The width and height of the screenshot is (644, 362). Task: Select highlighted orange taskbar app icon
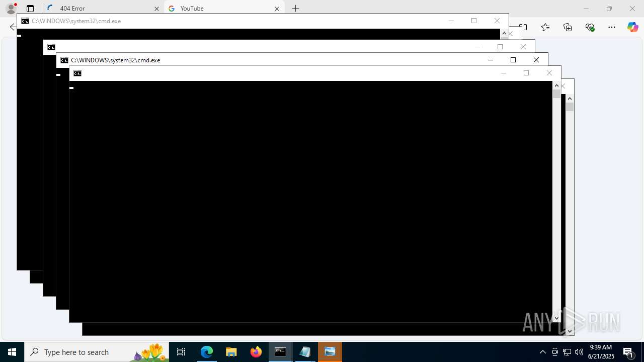pos(330,352)
